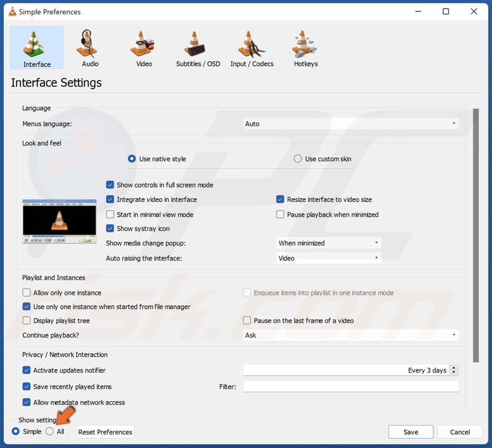Click the VLC interface preview thumbnail
Viewport: 492px width, 448px height.
coord(59,221)
